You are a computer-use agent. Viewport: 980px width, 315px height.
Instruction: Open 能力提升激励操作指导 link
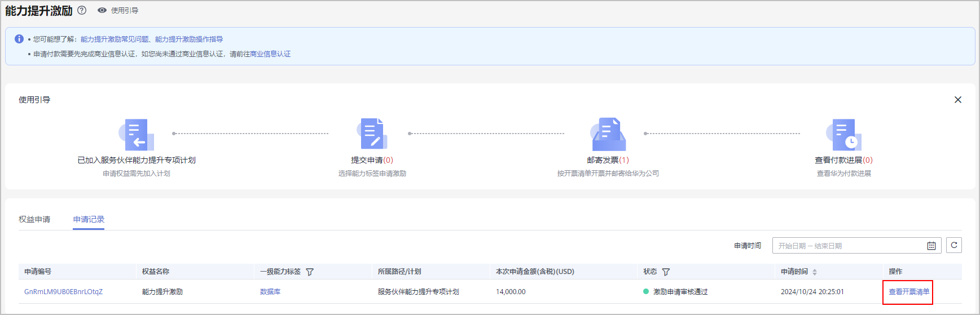pyautogui.click(x=189, y=39)
